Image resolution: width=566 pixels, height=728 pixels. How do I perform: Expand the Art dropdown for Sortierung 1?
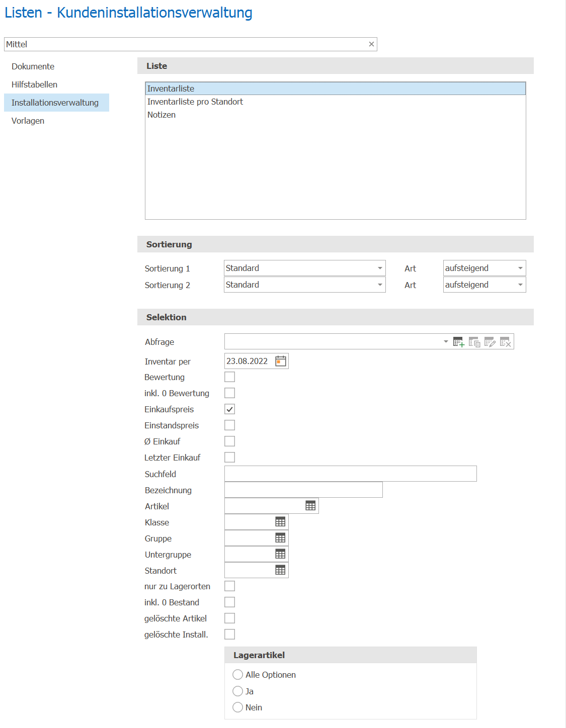point(484,268)
